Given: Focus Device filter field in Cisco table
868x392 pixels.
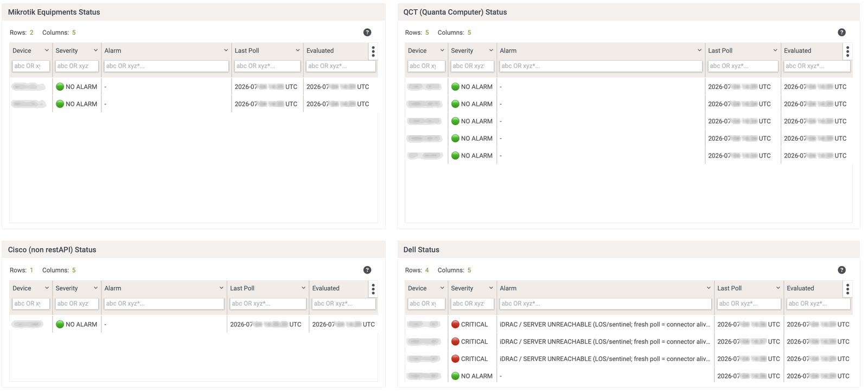Looking at the screenshot, I should click(31, 304).
